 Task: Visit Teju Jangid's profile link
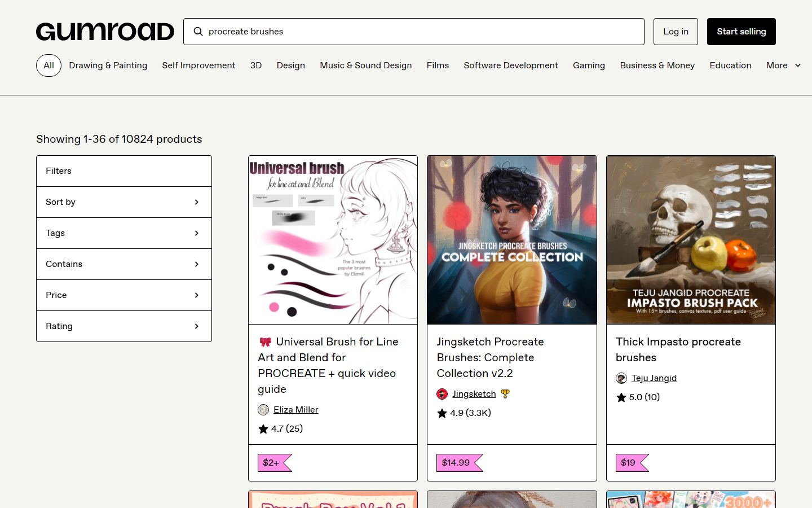click(654, 378)
